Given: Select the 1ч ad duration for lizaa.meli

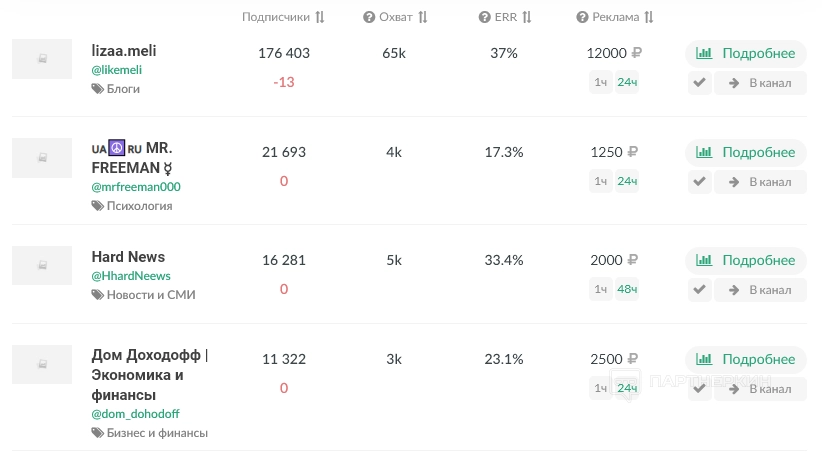Looking at the screenshot, I should [x=600, y=83].
